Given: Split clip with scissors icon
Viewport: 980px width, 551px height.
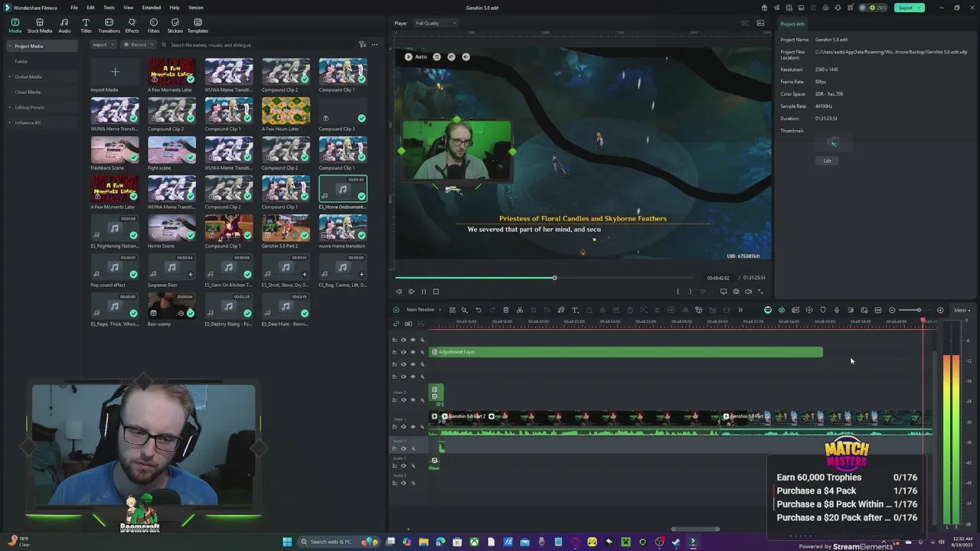Looking at the screenshot, I should 520,310.
